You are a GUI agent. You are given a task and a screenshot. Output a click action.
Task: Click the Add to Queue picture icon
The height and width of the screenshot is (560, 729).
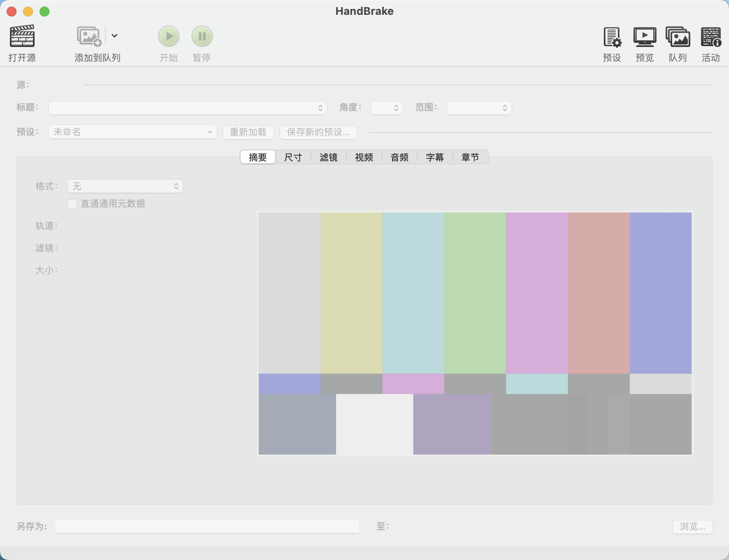point(89,36)
